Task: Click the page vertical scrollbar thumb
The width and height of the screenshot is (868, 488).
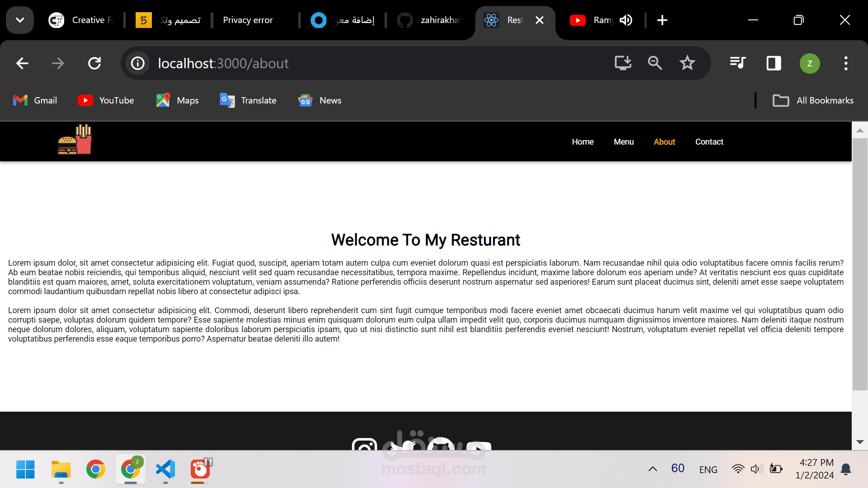Action: pos(859,264)
